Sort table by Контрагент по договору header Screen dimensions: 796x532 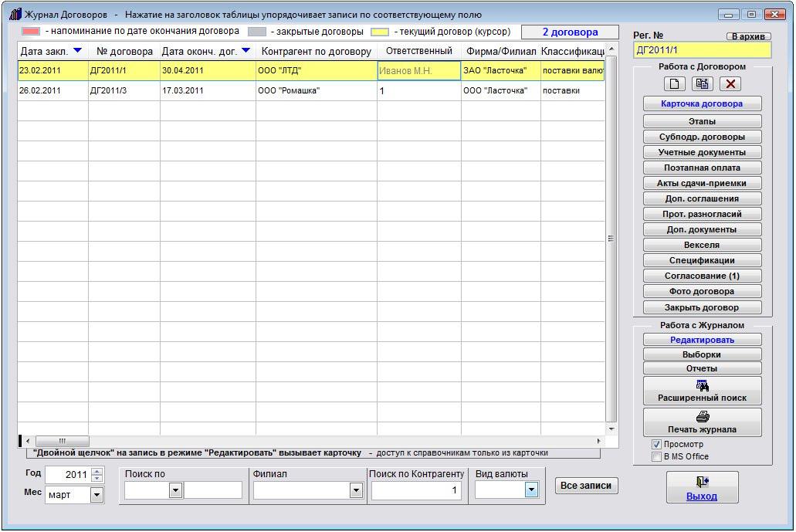(316, 52)
